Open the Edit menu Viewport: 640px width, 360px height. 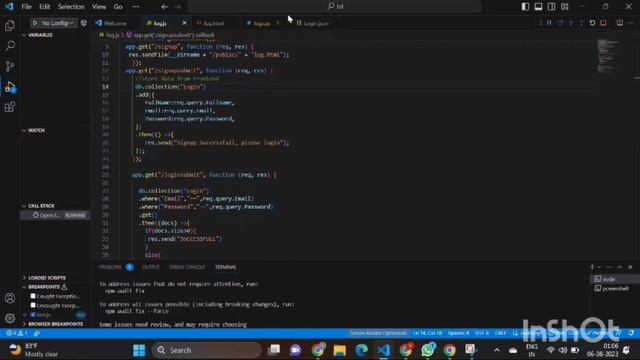pyautogui.click(x=44, y=7)
